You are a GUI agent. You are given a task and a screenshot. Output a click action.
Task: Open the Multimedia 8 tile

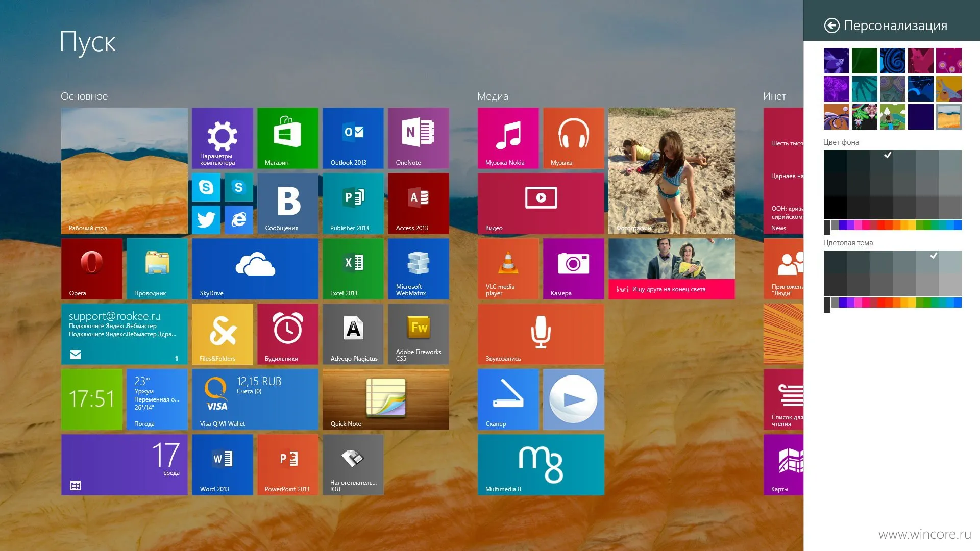[x=541, y=464]
